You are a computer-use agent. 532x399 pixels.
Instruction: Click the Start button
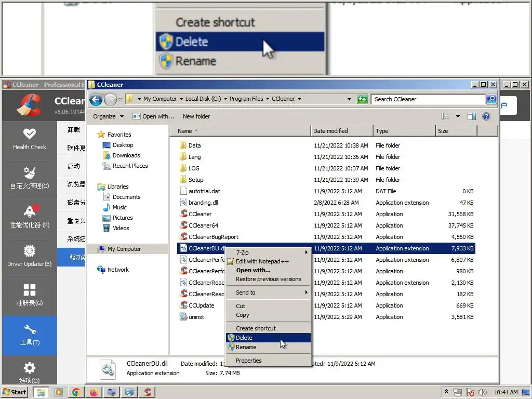pyautogui.click(x=15, y=392)
